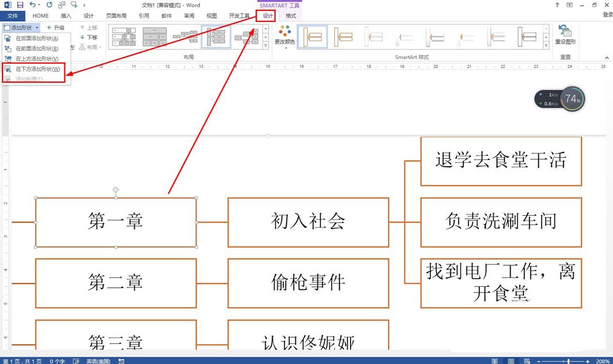This screenshot has width=613, height=364.
Task: Choose Add Shape After (在后面添加形状) menu entry
Action: click(36, 39)
